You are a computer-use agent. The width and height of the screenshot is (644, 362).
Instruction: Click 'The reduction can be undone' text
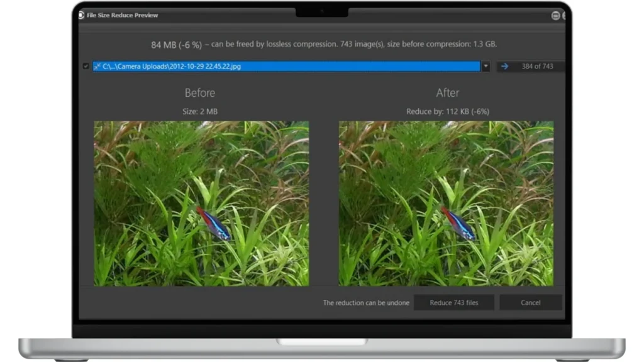(x=366, y=303)
